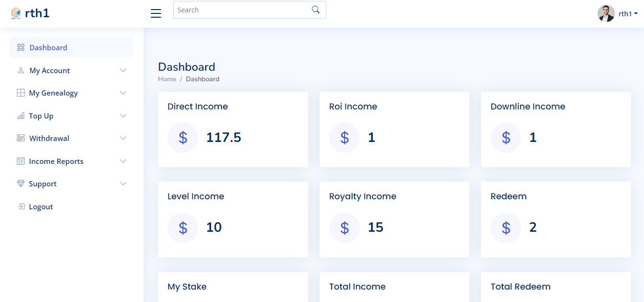Click the search magnifier icon
The image size is (644, 302).
click(x=316, y=10)
